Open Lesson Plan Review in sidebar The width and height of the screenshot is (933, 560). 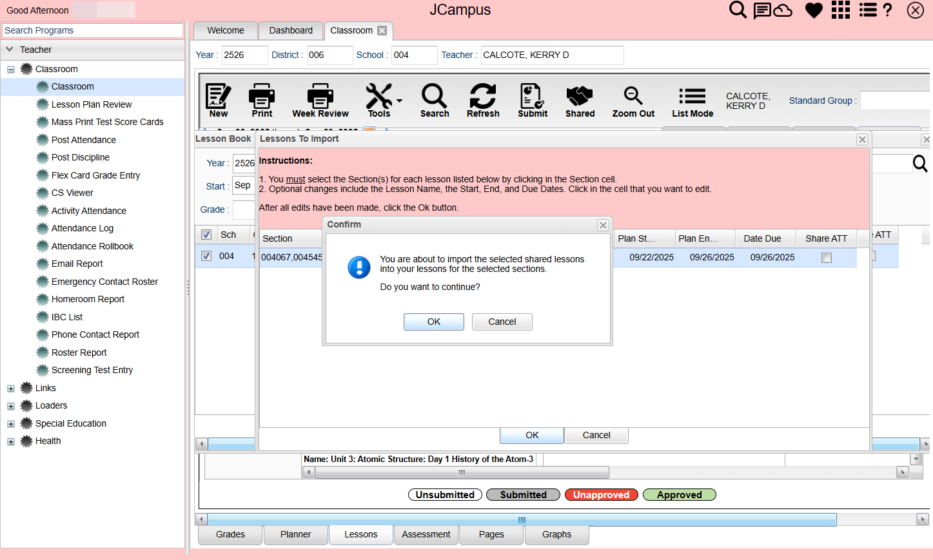click(x=92, y=104)
